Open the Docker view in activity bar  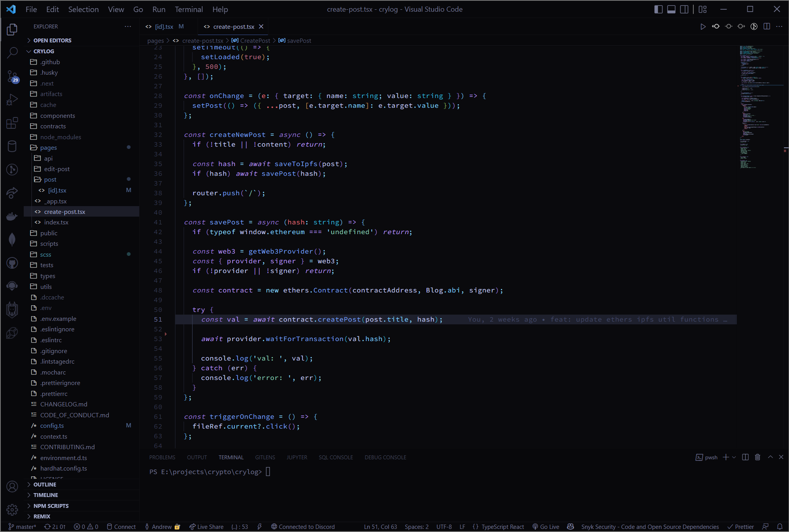click(12, 216)
